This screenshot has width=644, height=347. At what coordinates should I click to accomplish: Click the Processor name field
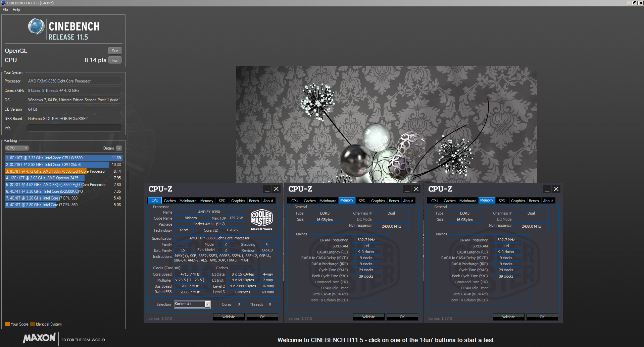[x=74, y=81]
